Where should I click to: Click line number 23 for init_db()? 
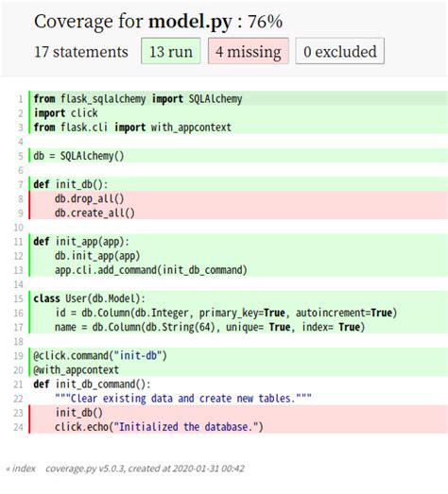[x=18, y=413]
